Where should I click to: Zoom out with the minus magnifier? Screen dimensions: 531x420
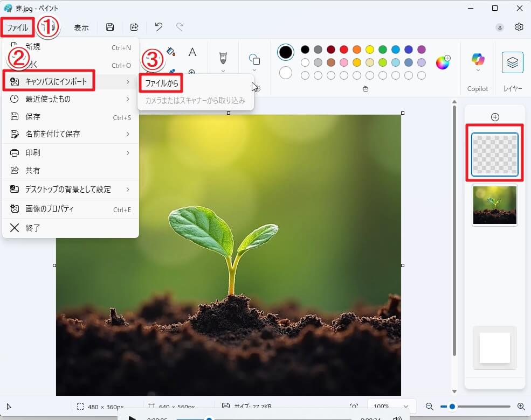pyautogui.click(x=430, y=407)
